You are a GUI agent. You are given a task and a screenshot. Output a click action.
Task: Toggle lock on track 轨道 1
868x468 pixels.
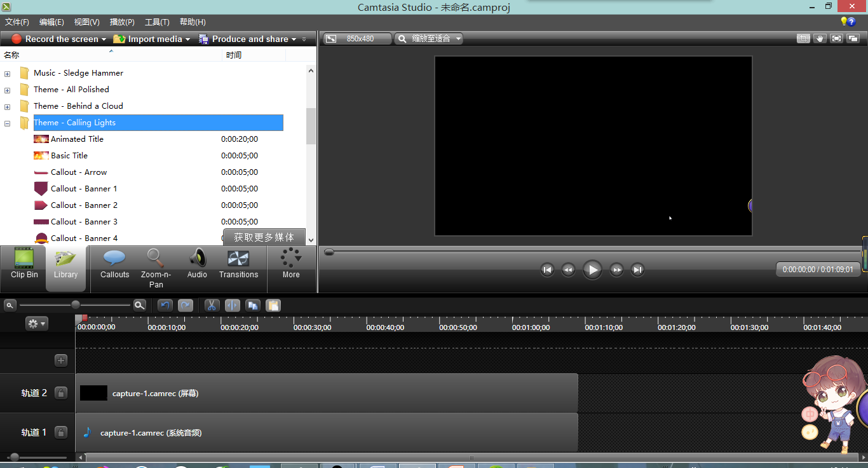pyautogui.click(x=61, y=432)
